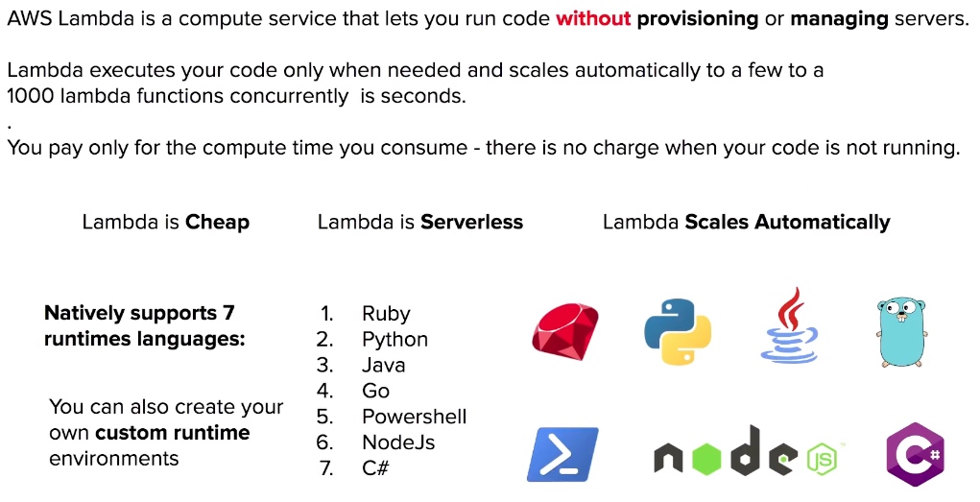
Task: Click 'Go' in the runtime list
Action: click(375, 391)
